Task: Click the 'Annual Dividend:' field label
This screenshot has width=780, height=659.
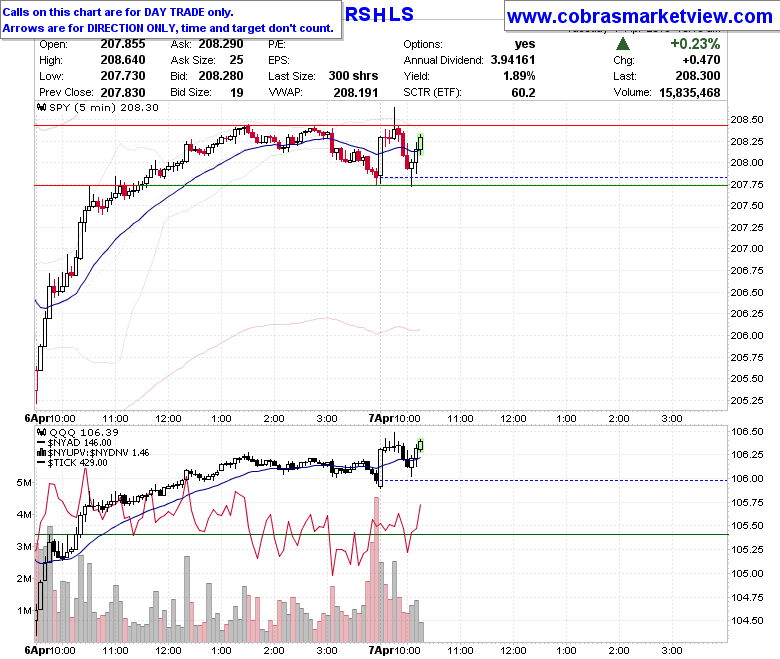Action: 443,60
